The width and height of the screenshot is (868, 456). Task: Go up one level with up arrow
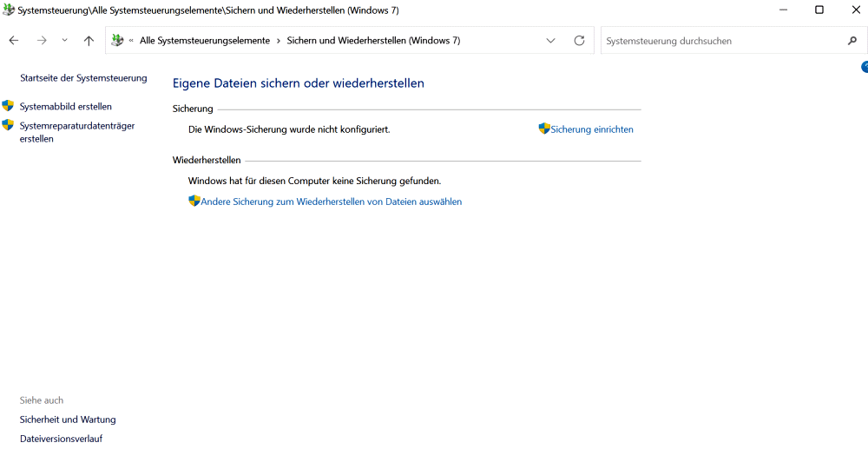(89, 41)
